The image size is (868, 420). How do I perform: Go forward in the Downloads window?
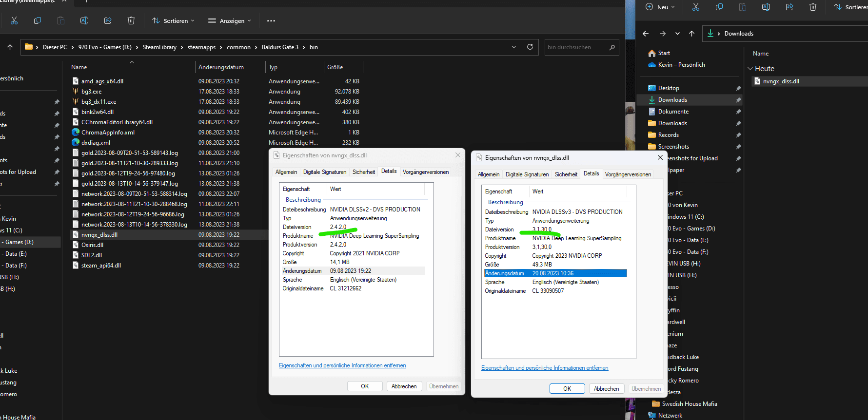point(662,34)
